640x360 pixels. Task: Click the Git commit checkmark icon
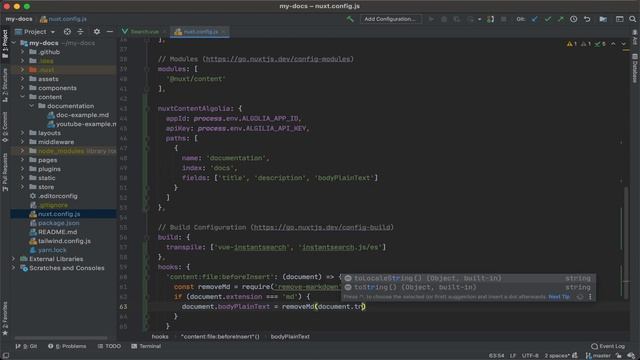coord(548,19)
